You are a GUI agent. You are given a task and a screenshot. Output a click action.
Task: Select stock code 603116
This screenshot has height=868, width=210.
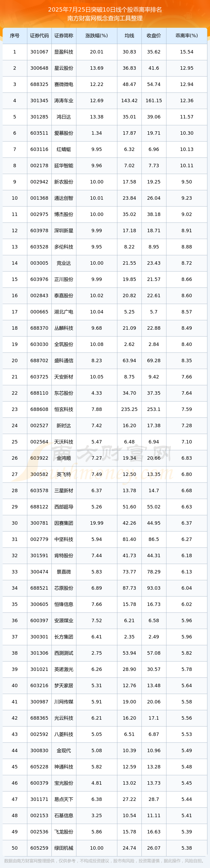pos(39,149)
